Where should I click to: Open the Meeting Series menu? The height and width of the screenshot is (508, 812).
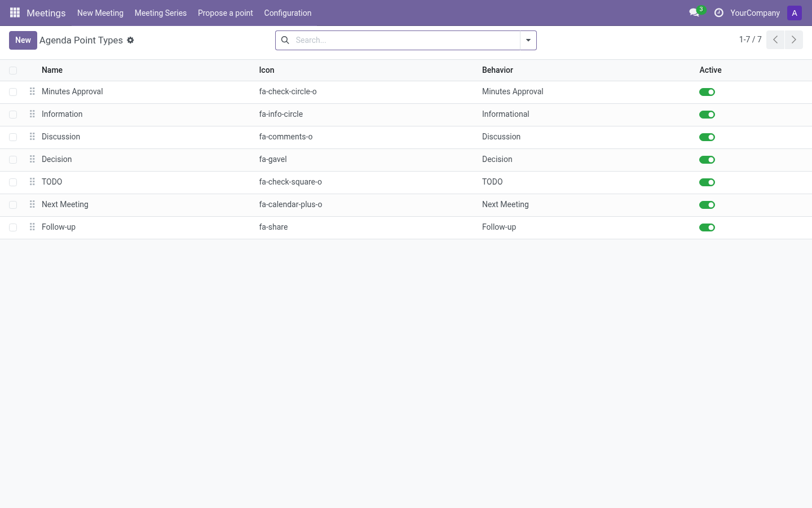161,13
